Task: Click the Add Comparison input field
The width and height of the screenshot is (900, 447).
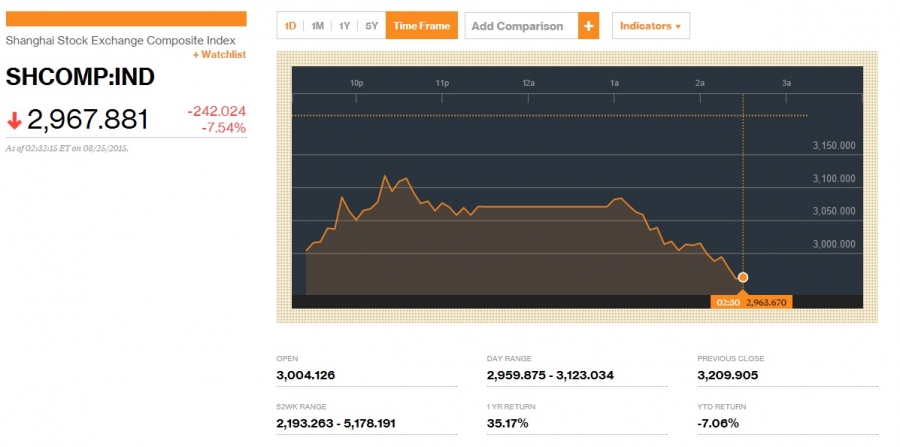Action: click(521, 26)
